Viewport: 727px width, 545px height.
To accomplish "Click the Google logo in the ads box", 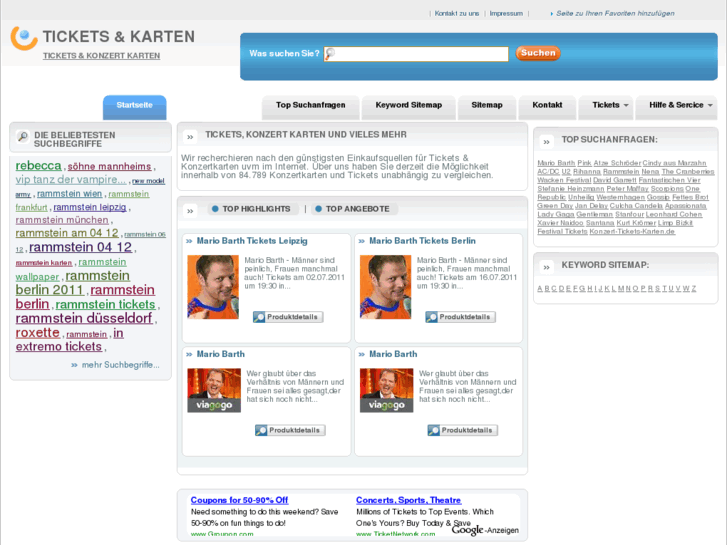I will [x=467, y=530].
